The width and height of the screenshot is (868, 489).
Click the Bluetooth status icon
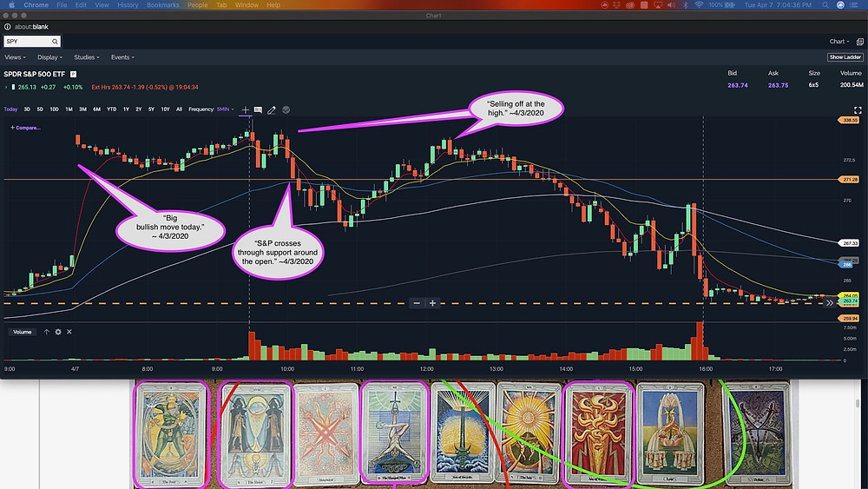coord(686,5)
